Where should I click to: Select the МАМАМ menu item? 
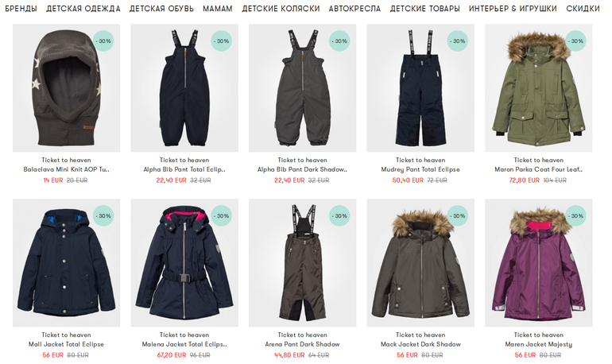[x=218, y=9]
